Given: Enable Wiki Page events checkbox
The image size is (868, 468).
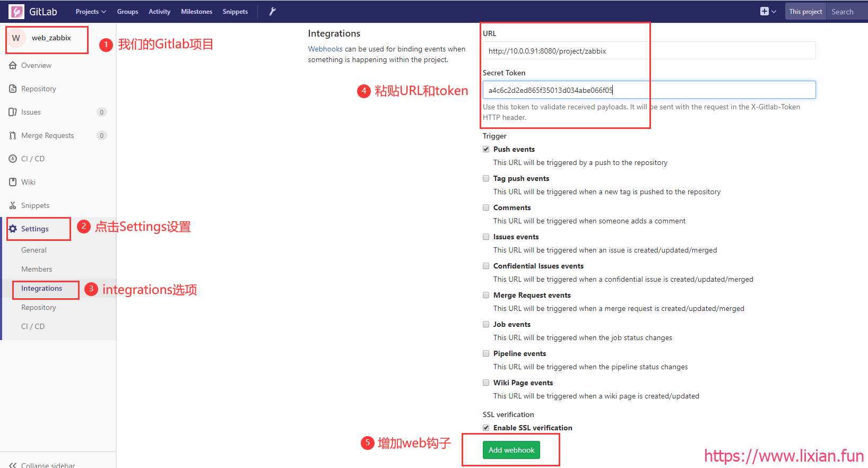Looking at the screenshot, I should [x=486, y=383].
